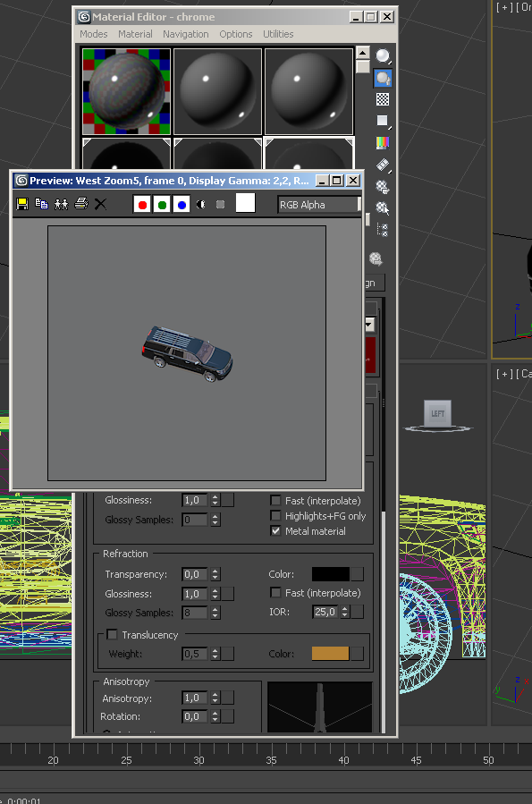Click the map button beside Transparency Glossiness

coord(228,594)
